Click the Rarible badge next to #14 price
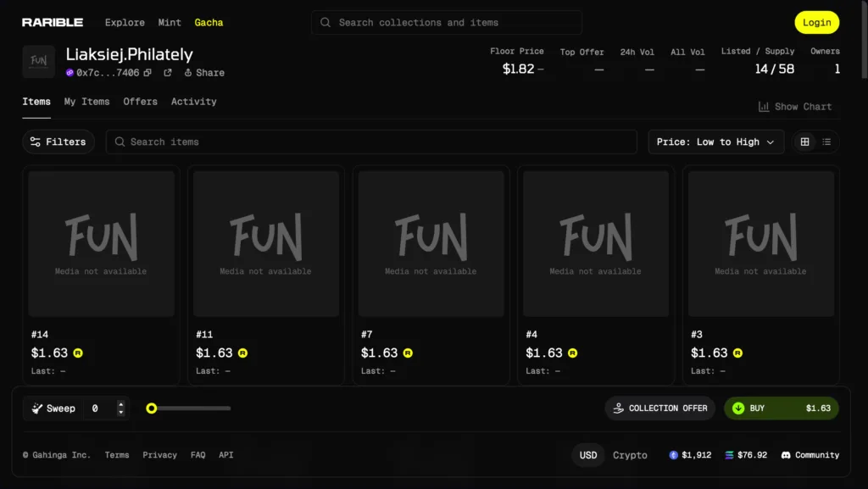This screenshot has width=868, height=489. click(x=78, y=353)
